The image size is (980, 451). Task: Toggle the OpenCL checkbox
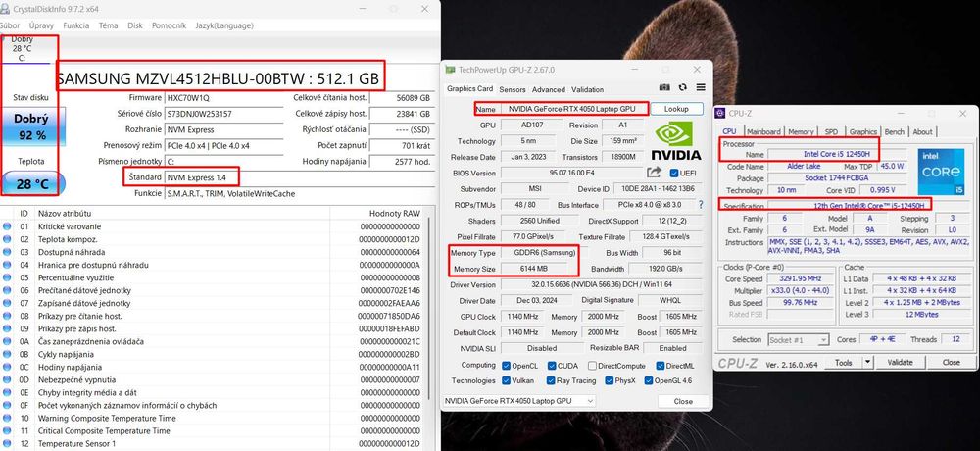[x=507, y=366]
